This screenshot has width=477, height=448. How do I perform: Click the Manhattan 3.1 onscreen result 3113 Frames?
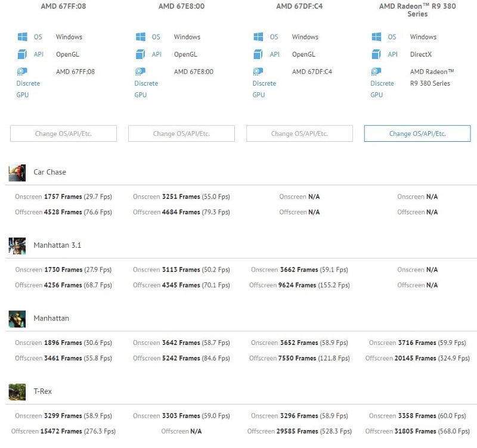[x=181, y=270]
